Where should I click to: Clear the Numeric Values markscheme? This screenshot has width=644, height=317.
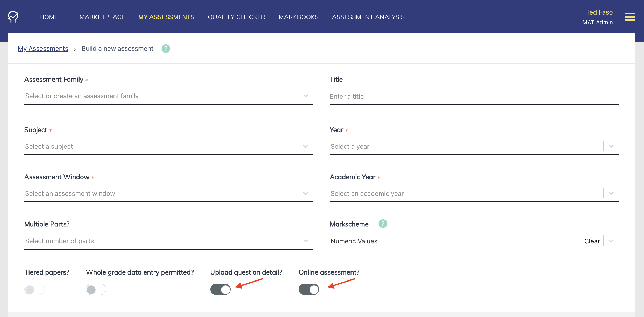(592, 241)
